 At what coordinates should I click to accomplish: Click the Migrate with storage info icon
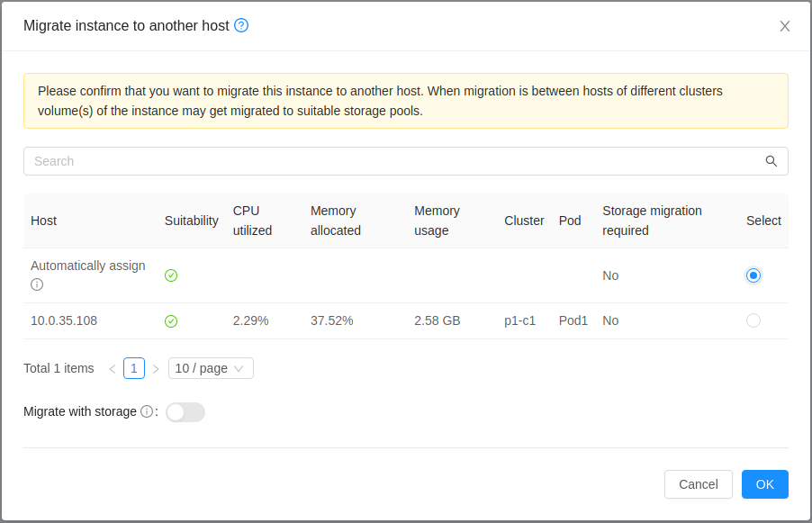(x=147, y=411)
